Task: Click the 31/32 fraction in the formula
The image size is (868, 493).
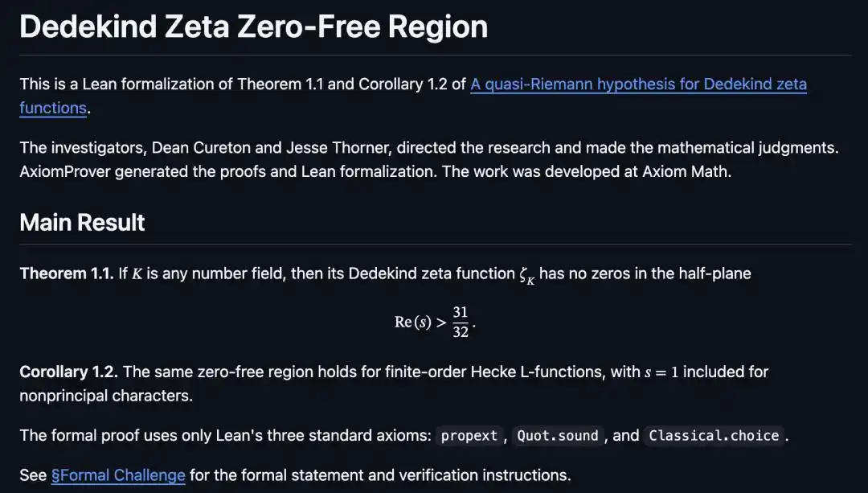Action: tap(461, 322)
